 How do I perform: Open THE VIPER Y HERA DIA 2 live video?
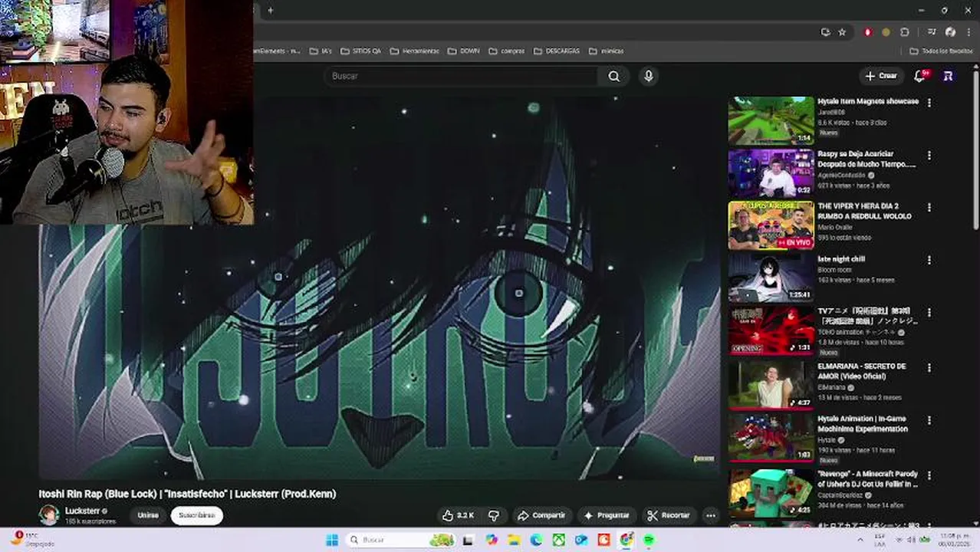click(771, 225)
